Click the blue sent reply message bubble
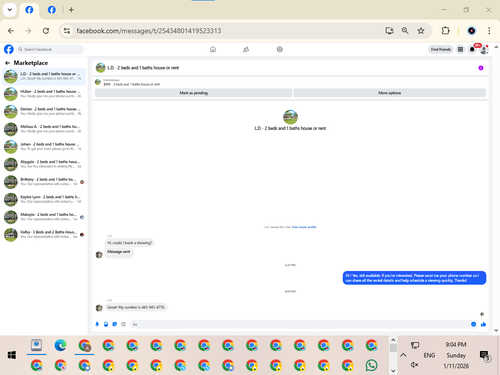Viewport: 500px width, 375px height. 414,278
